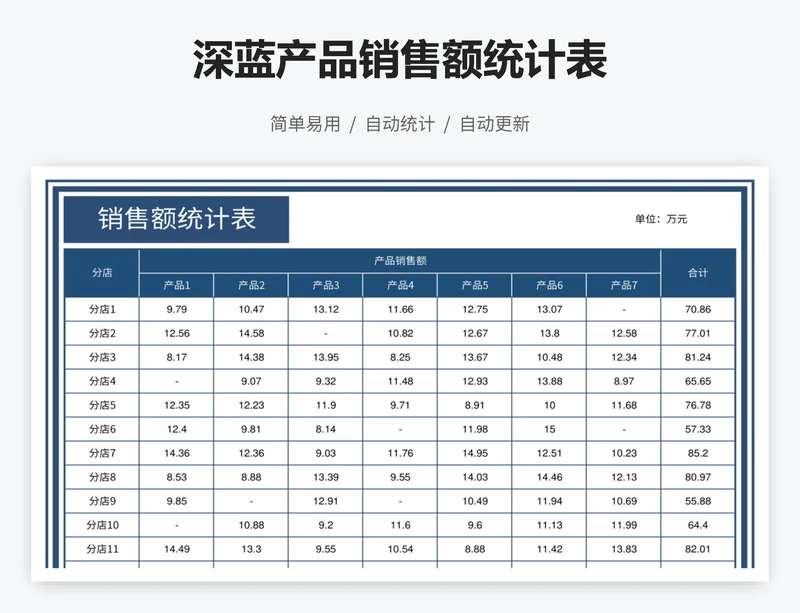Click the 76.78 total for 分店5
This screenshot has width=800, height=613.
[698, 405]
